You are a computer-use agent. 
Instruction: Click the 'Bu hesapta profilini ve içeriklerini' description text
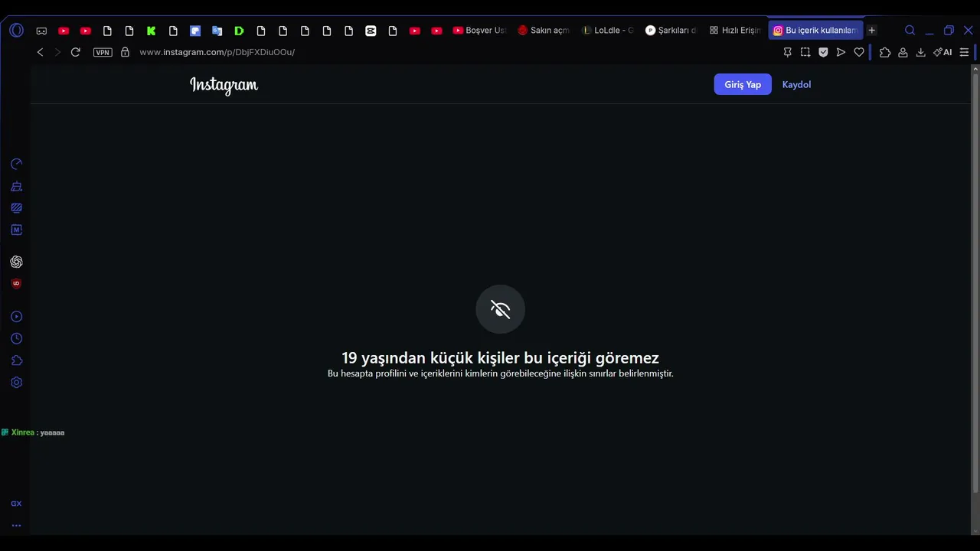coord(500,373)
